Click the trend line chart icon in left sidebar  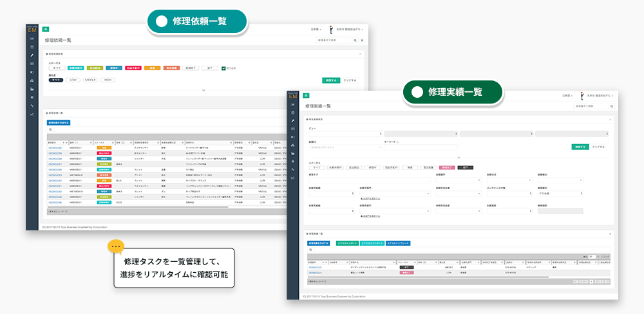[32, 114]
